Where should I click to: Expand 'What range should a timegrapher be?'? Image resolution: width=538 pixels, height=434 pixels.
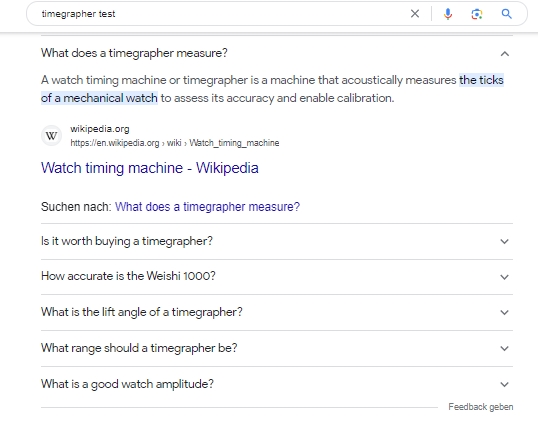tap(277, 348)
